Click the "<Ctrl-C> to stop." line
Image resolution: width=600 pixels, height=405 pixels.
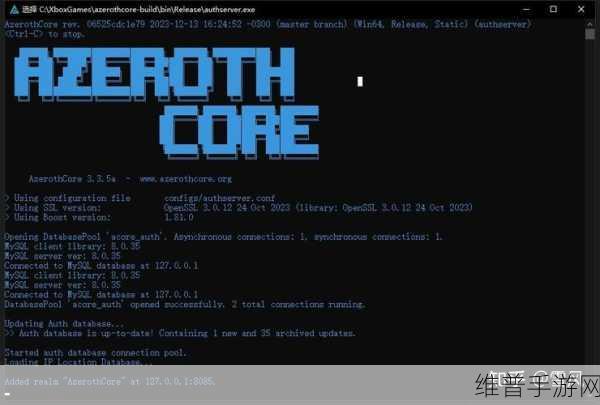tap(45, 34)
